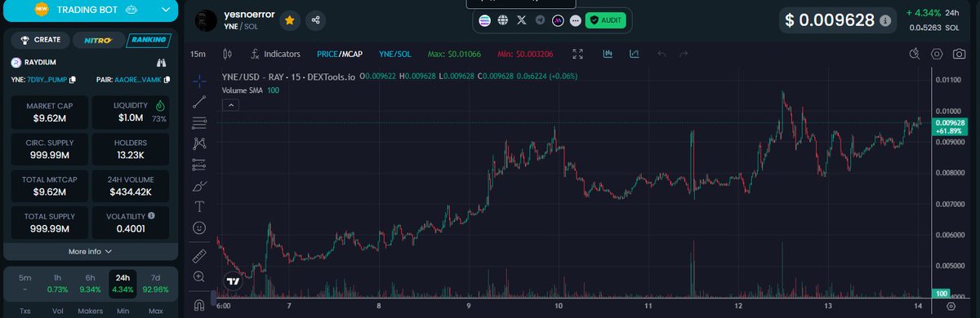Copy the YNE token address

73,79
